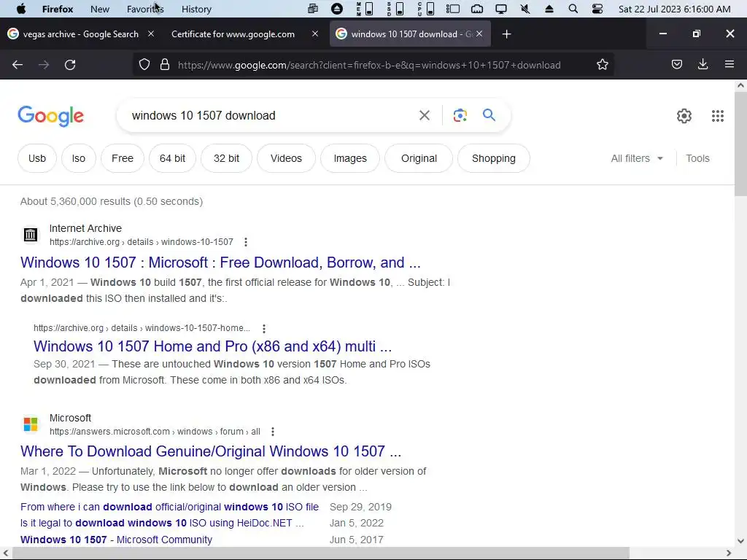Screen dimensions: 747x560
Task: Open the Firefox menu bar item
Action: 58,9
